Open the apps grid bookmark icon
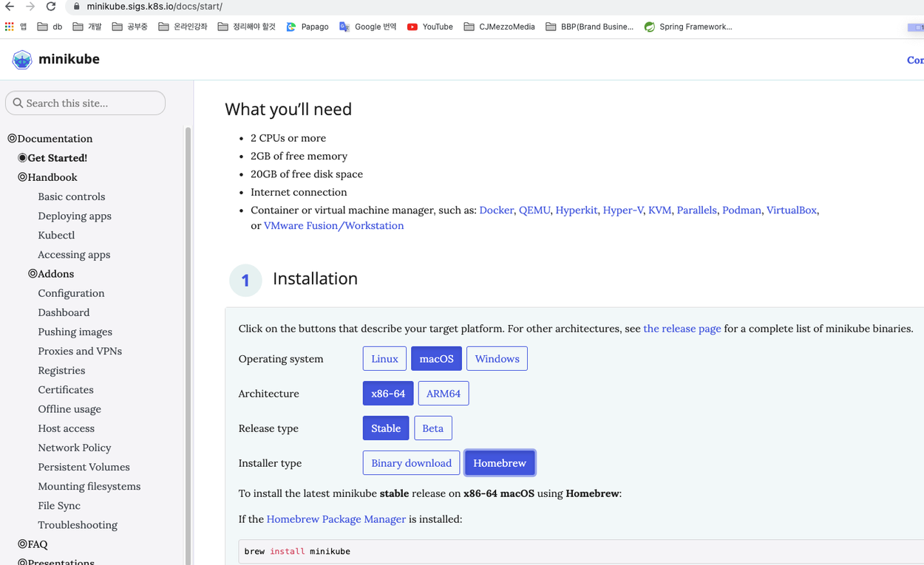Image resolution: width=924 pixels, height=565 pixels. 9,27
